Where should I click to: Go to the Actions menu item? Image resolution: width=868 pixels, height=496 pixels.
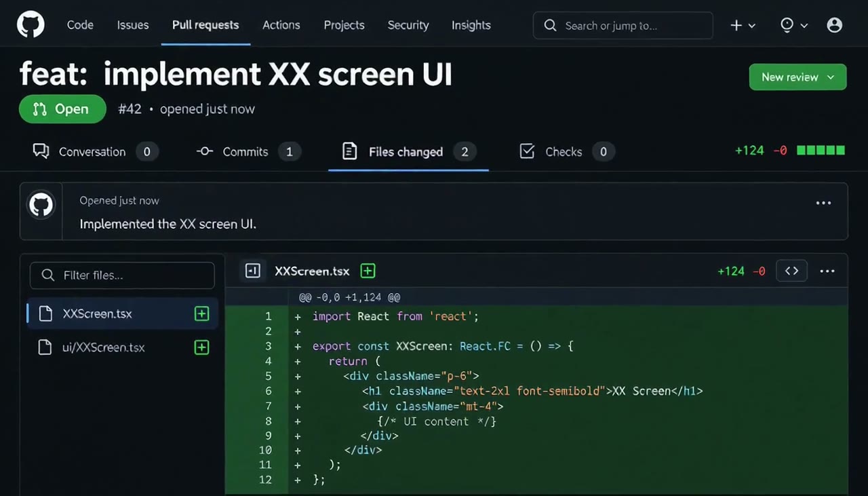pos(281,25)
